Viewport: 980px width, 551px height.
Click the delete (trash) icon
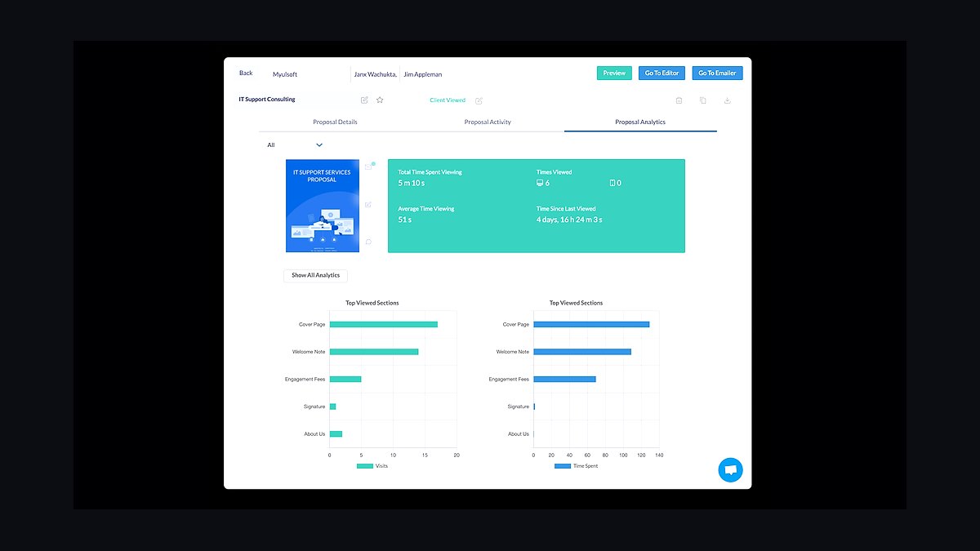(679, 100)
